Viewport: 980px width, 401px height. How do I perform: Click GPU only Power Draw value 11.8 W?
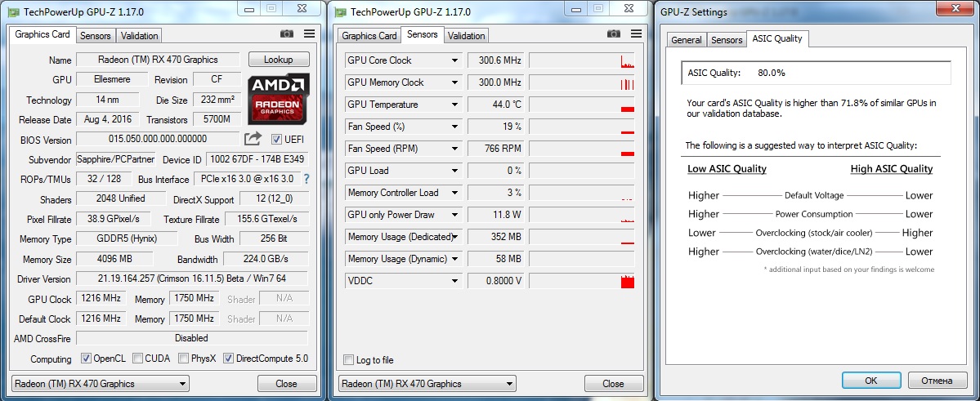(495, 215)
